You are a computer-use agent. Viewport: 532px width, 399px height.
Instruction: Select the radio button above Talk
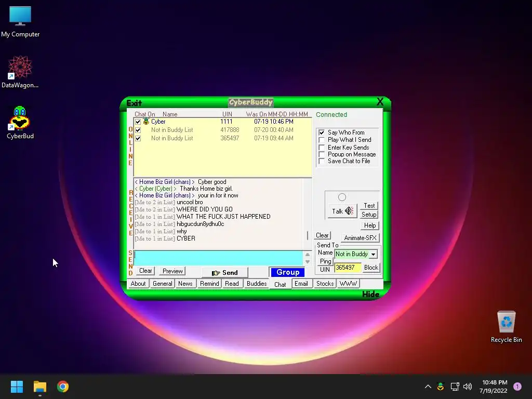click(x=342, y=197)
